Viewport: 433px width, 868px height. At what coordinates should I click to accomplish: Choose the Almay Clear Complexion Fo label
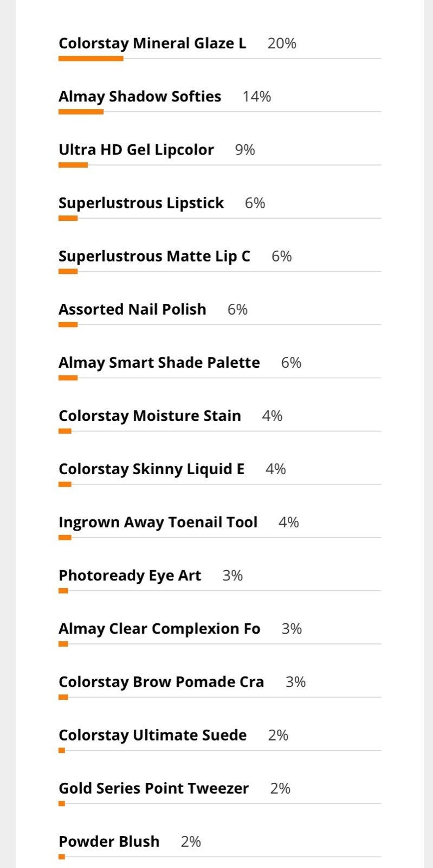point(159,628)
